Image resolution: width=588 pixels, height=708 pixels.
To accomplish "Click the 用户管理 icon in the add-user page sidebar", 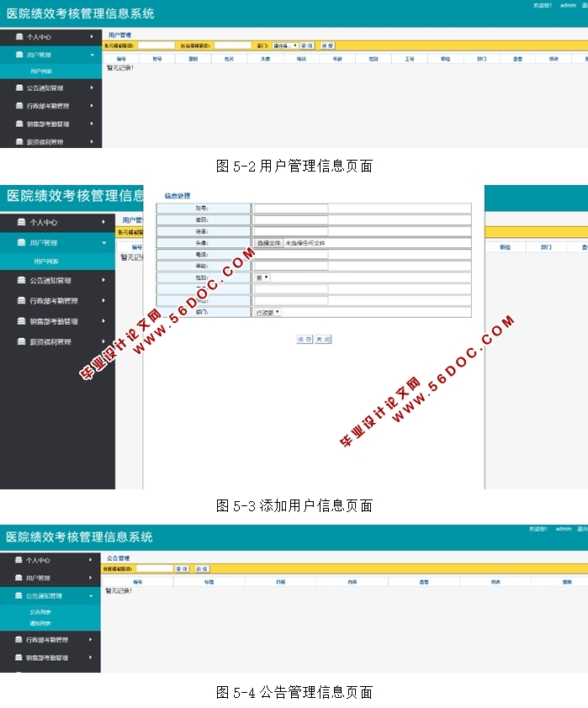I will [22, 243].
